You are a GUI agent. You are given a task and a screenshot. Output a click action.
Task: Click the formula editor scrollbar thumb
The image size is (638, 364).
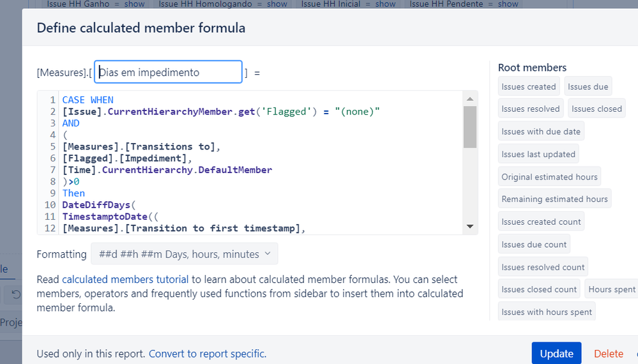[470, 127]
